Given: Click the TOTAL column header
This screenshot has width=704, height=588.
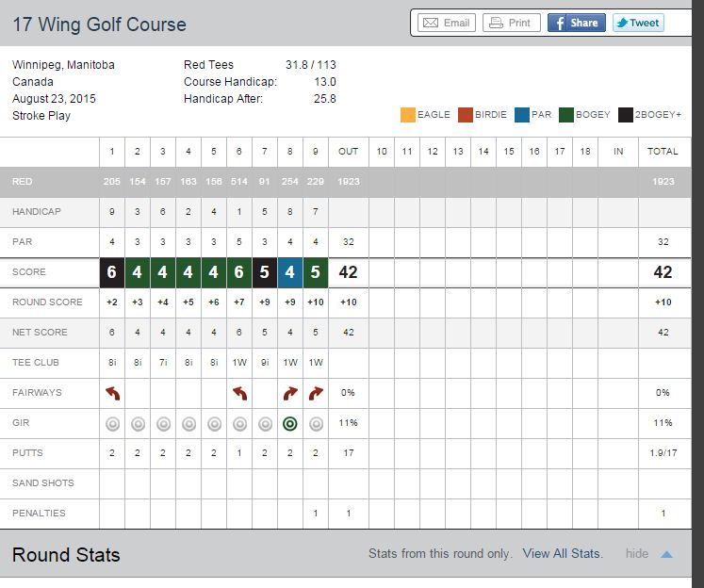Looking at the screenshot, I should [x=663, y=151].
